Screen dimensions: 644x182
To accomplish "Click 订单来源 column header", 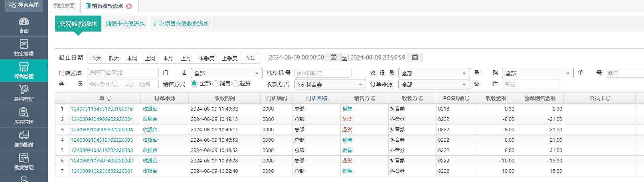I will click(x=165, y=98).
